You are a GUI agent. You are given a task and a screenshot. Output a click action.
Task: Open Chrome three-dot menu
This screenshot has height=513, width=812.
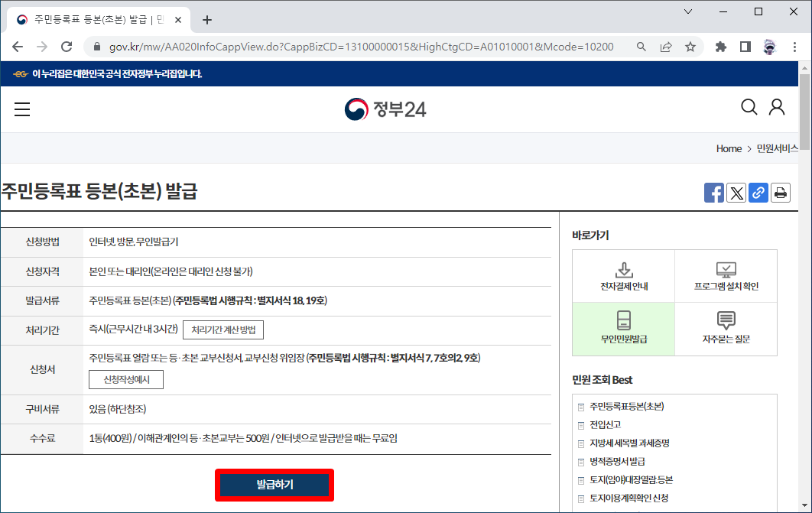pyautogui.click(x=794, y=47)
